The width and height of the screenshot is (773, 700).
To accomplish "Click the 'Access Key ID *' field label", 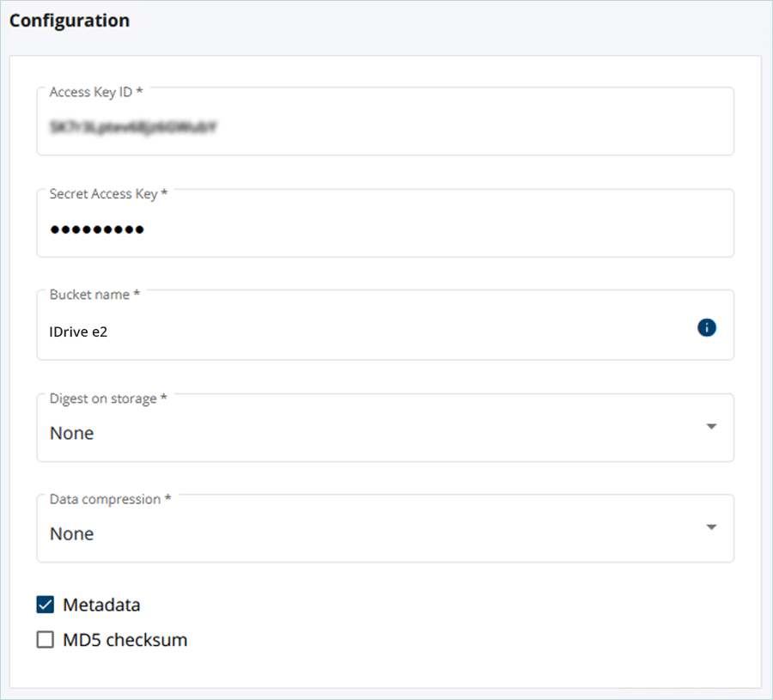I will click(95, 92).
